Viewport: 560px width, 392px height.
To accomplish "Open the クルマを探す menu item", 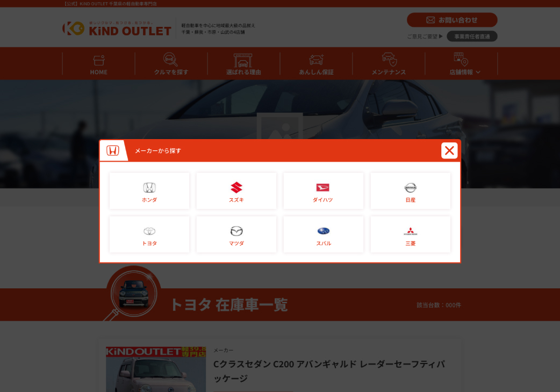I will (171, 64).
